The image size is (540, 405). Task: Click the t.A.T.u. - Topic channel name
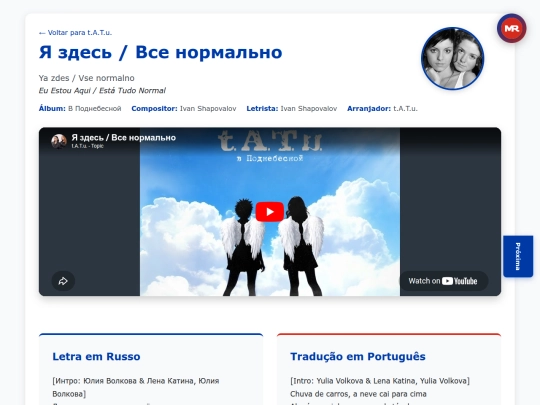(x=87, y=146)
